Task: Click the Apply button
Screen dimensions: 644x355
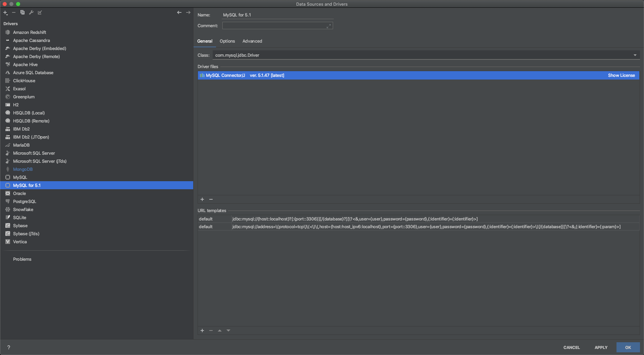Action: click(601, 347)
